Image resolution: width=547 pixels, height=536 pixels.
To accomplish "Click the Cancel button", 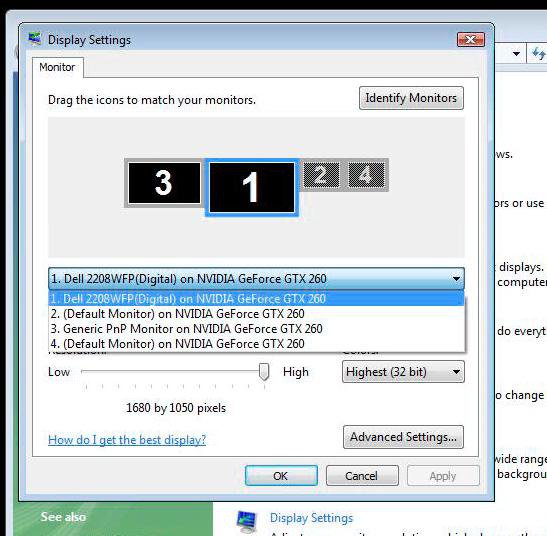I will [x=362, y=476].
